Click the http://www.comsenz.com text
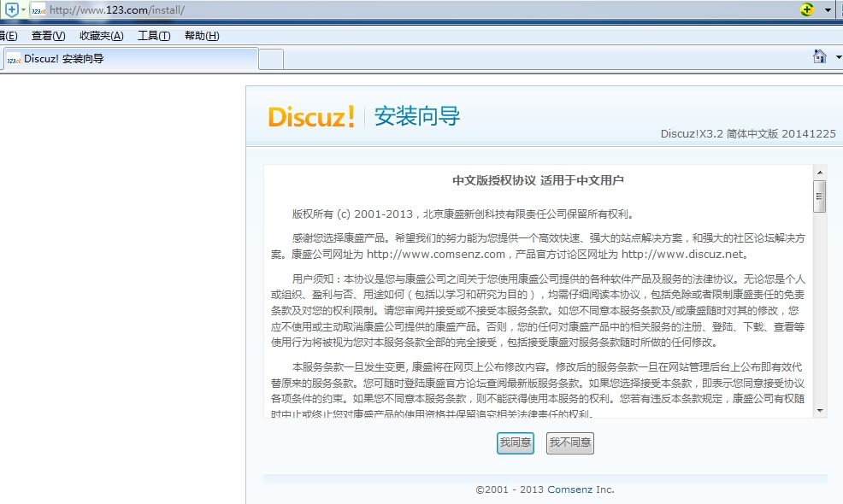The image size is (843, 504). pyautogui.click(x=435, y=255)
